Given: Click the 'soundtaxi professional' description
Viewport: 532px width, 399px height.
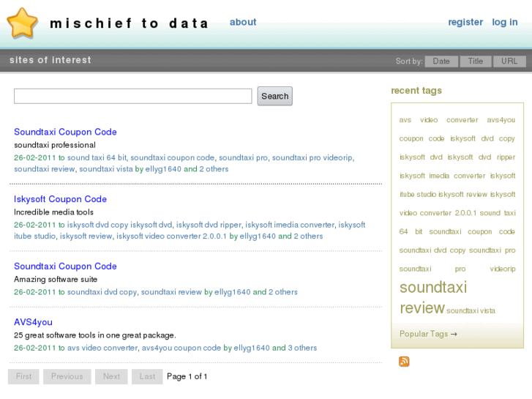Looking at the screenshot, I should pos(55,145).
